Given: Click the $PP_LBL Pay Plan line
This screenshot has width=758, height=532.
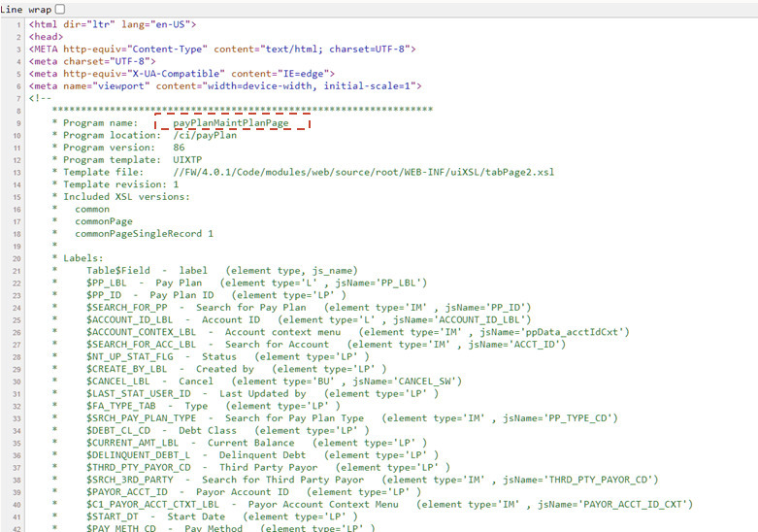Looking at the screenshot, I should coord(257,283).
